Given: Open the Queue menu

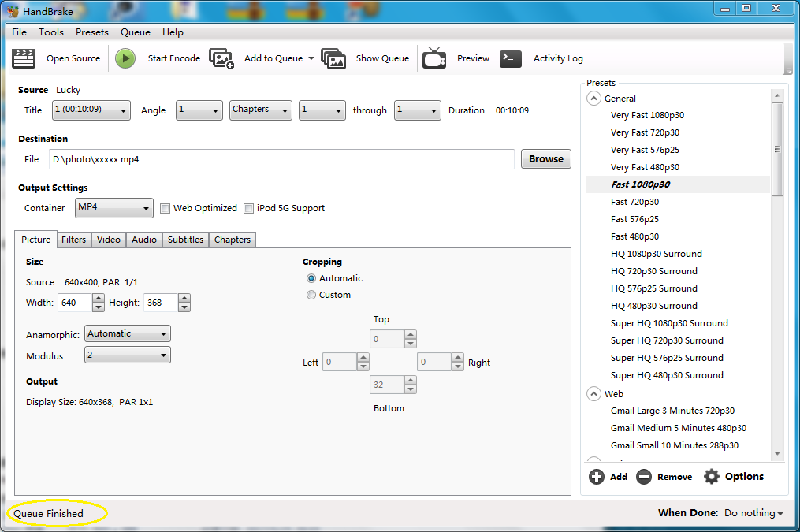Looking at the screenshot, I should click(136, 32).
